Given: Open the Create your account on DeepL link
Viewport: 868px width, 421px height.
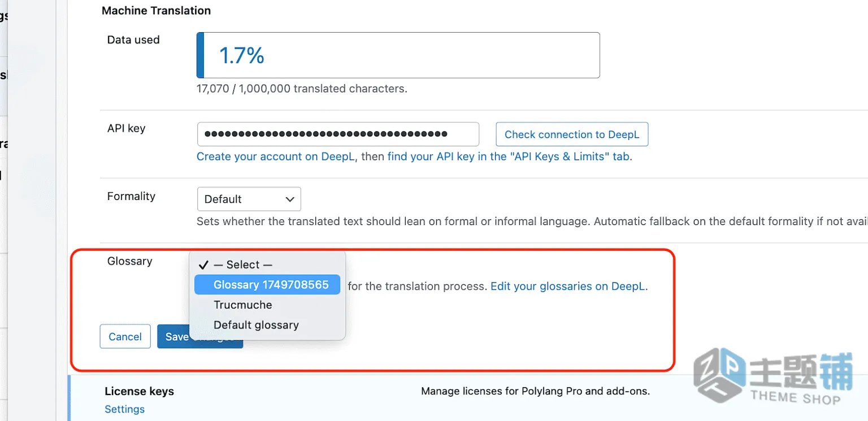Looking at the screenshot, I should 276,157.
